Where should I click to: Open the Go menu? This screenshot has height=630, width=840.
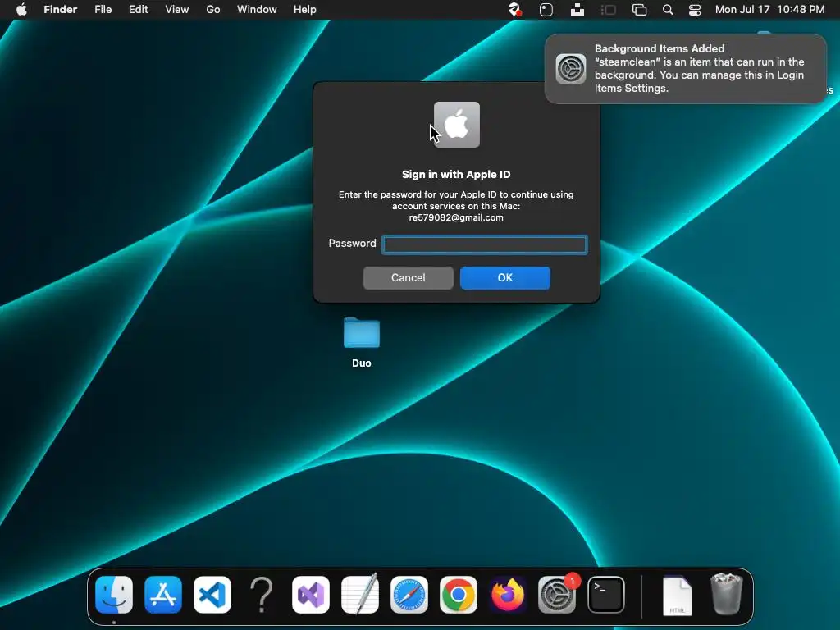tap(213, 10)
